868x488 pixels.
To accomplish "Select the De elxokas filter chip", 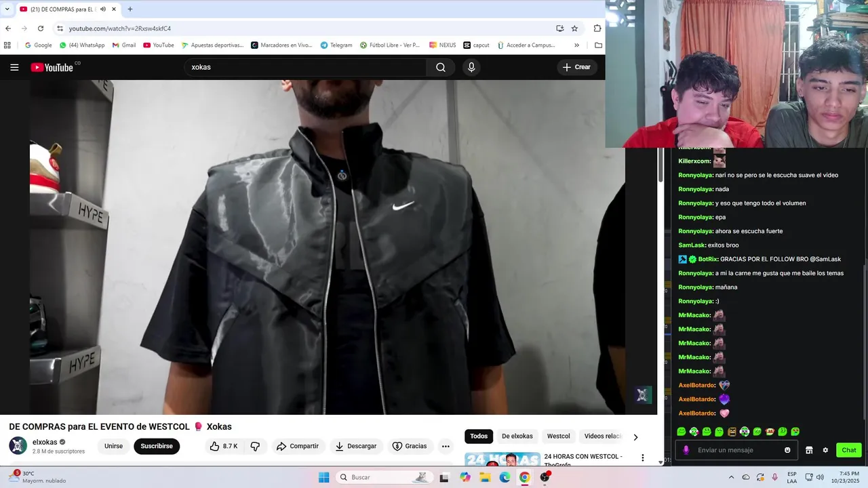I will [x=517, y=436].
